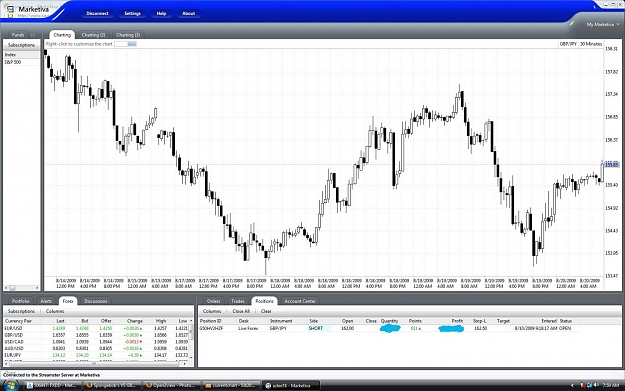Sort Forex table by the Bid column

coord(84,321)
